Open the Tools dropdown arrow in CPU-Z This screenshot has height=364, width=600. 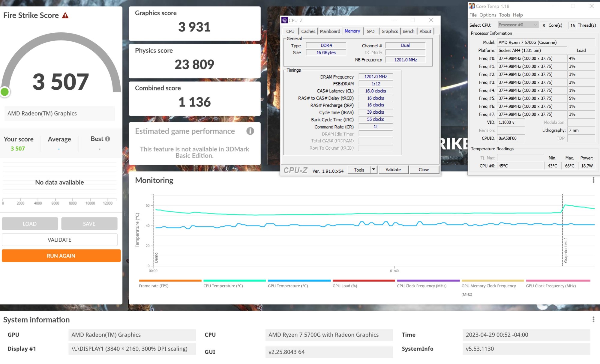coord(373,169)
